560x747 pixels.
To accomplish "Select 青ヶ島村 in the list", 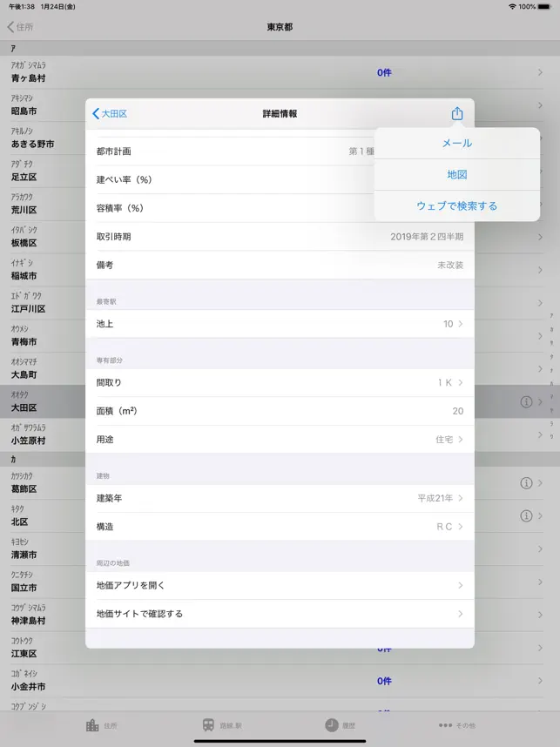I will click(x=29, y=78).
